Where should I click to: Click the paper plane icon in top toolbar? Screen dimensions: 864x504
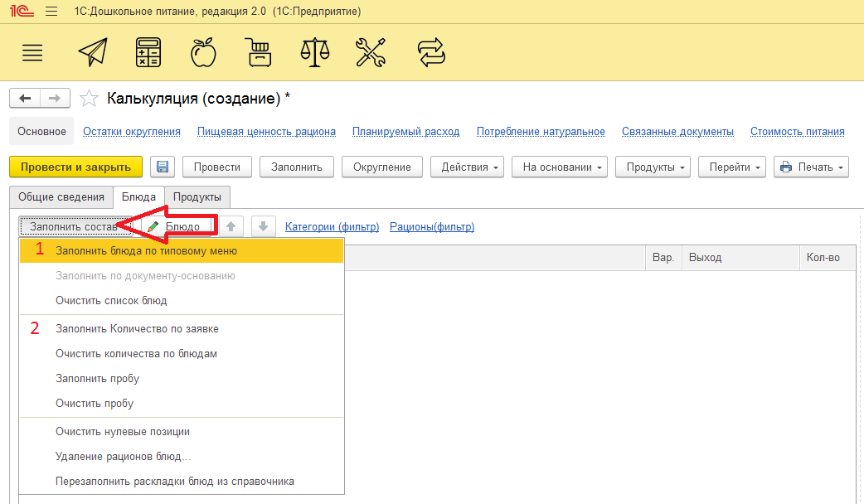93,53
